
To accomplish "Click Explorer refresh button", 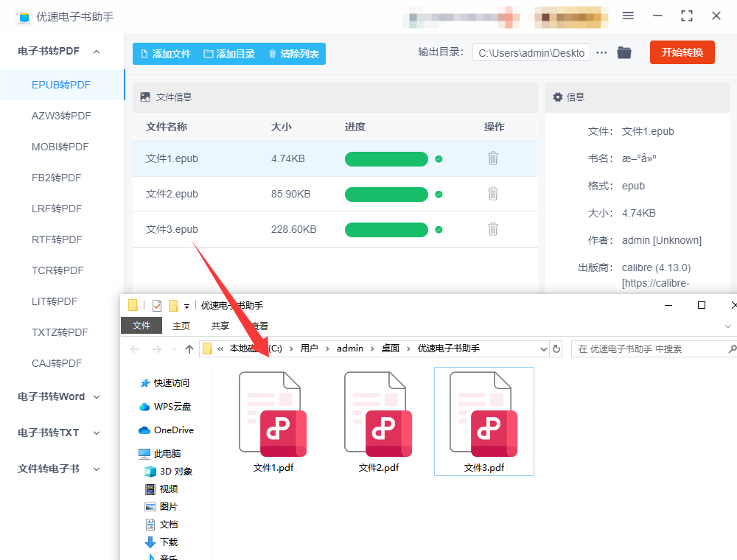I will [x=556, y=349].
